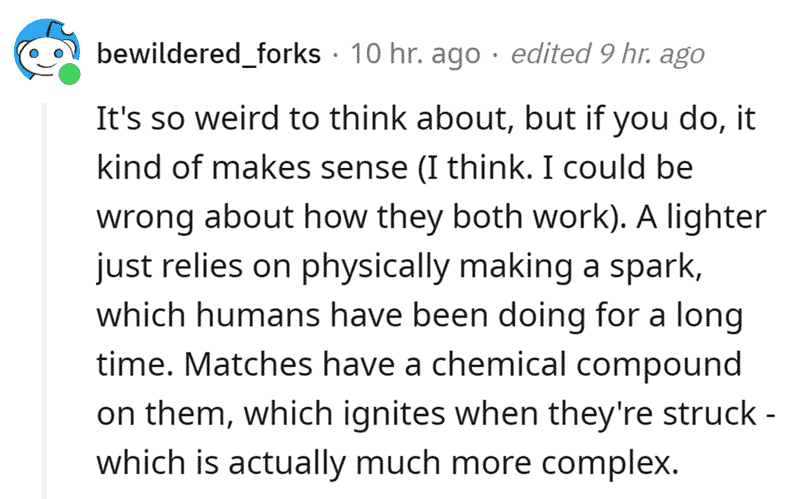800x499 pixels.
Task: Click the "edited 9 hr. ago" label
Action: [608, 54]
